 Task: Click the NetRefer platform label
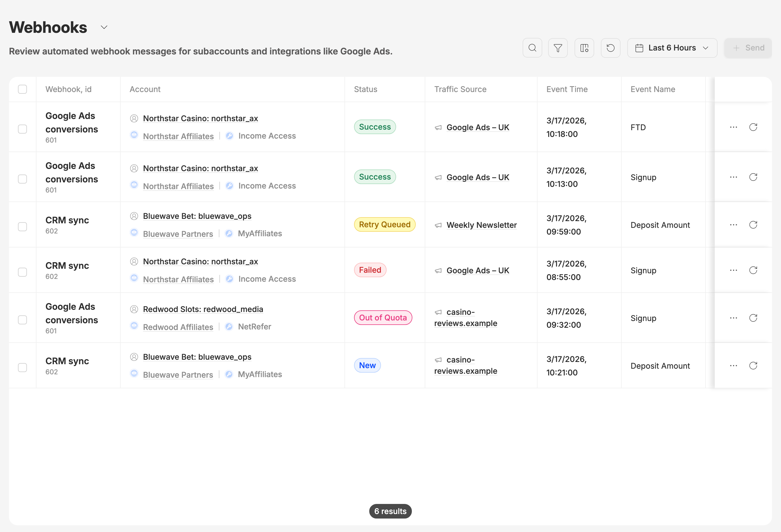point(254,327)
